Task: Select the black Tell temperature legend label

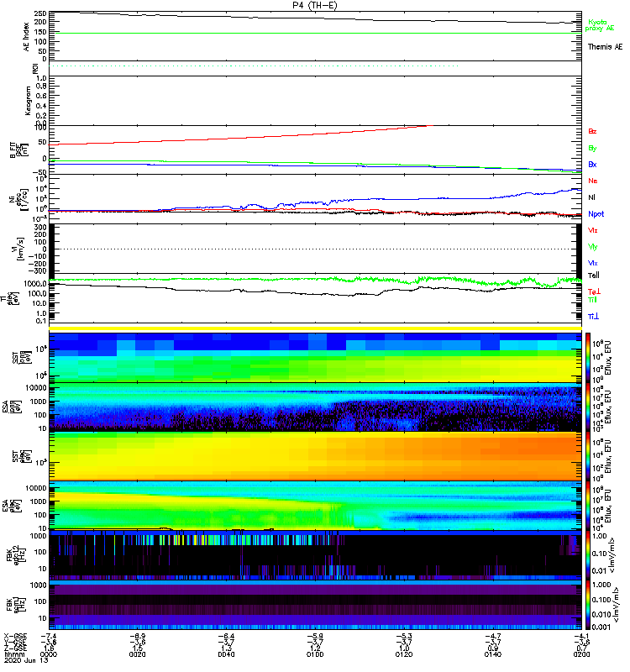Action: coord(594,276)
